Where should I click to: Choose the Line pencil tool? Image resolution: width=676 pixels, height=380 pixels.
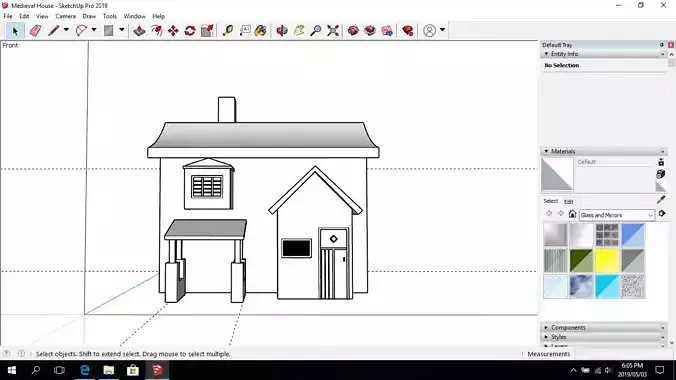click(x=53, y=31)
